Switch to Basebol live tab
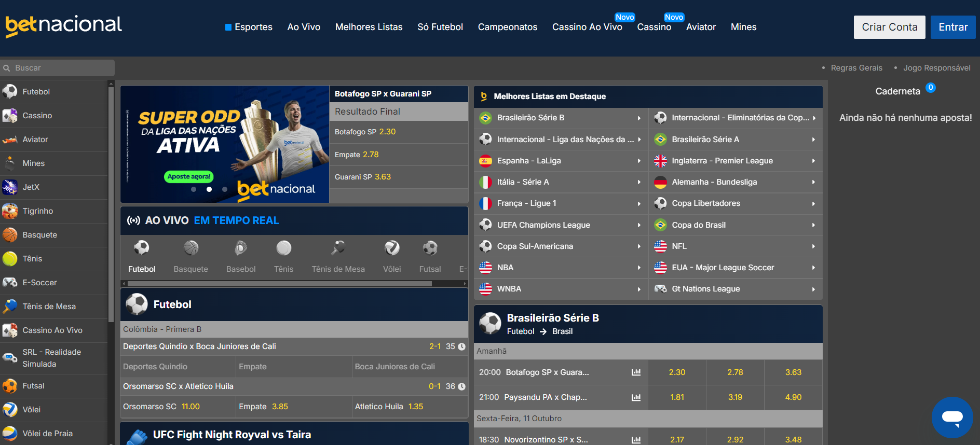The height and width of the screenshot is (445, 980). (x=241, y=257)
